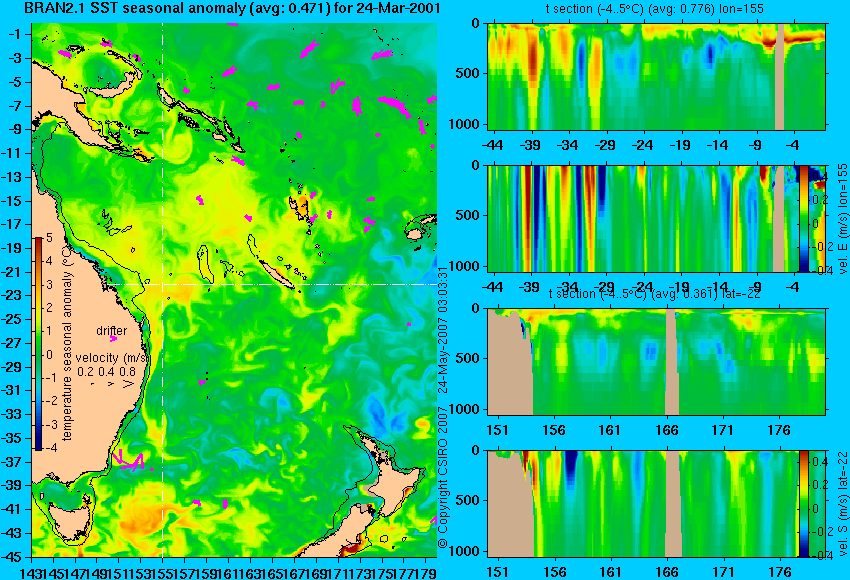
Task: Click the BRAN2.1 SST seasonal anomaly title
Action: point(232,8)
